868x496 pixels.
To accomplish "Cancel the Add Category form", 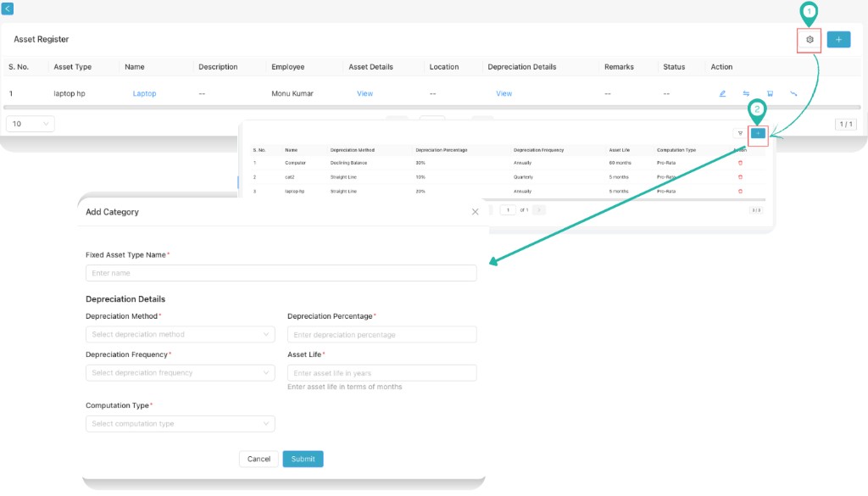I will [x=258, y=459].
